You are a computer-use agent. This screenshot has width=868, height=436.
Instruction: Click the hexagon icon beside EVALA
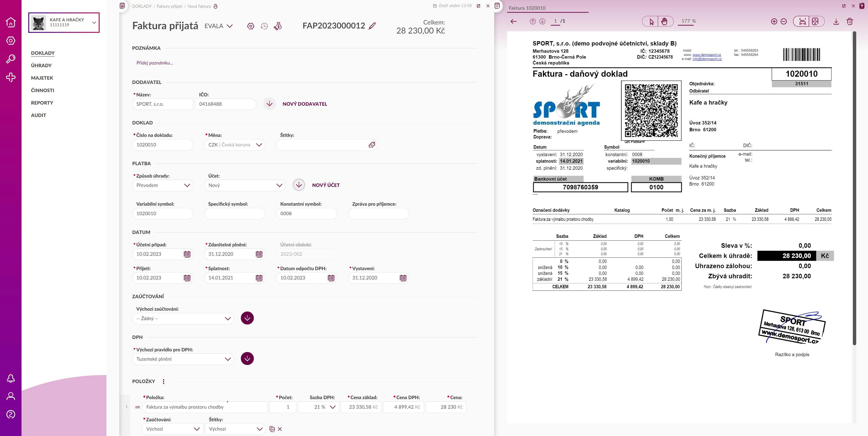tap(251, 26)
